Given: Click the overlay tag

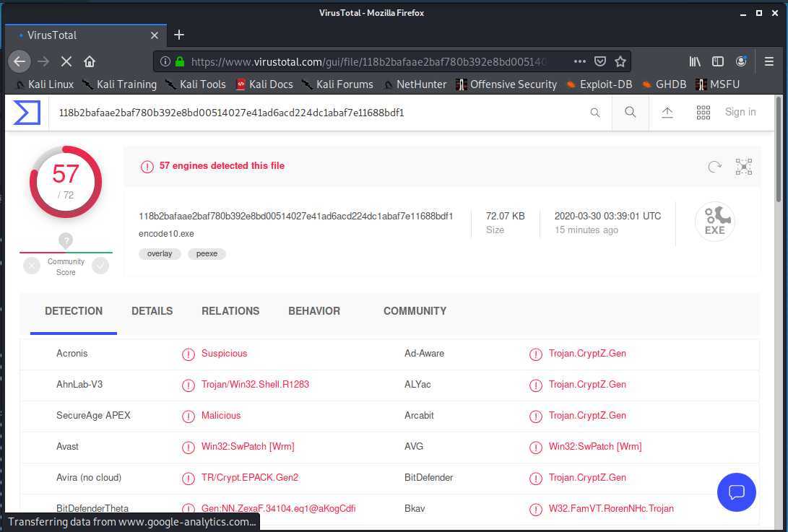Looking at the screenshot, I should 160,253.
